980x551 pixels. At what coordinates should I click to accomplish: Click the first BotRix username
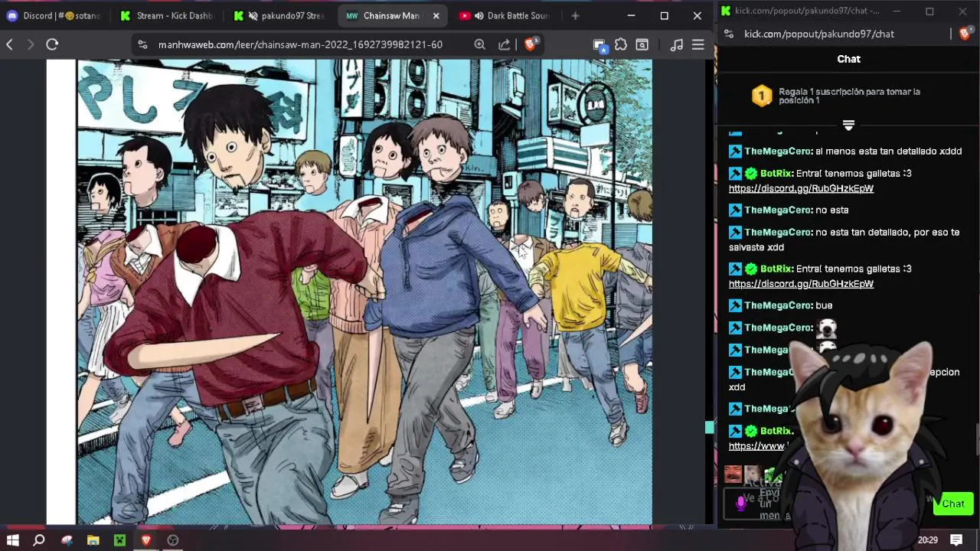776,174
